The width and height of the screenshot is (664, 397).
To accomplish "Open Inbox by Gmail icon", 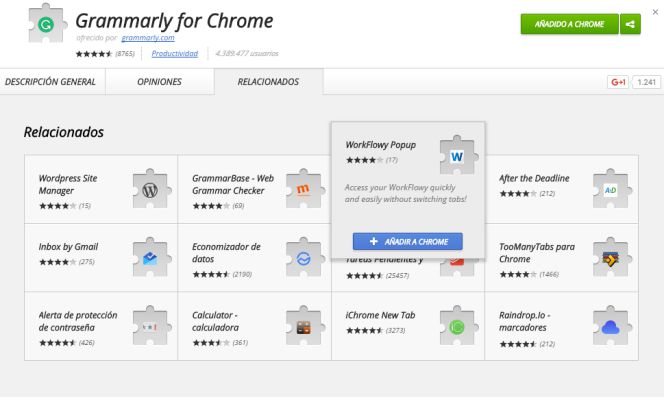I will 151,258.
